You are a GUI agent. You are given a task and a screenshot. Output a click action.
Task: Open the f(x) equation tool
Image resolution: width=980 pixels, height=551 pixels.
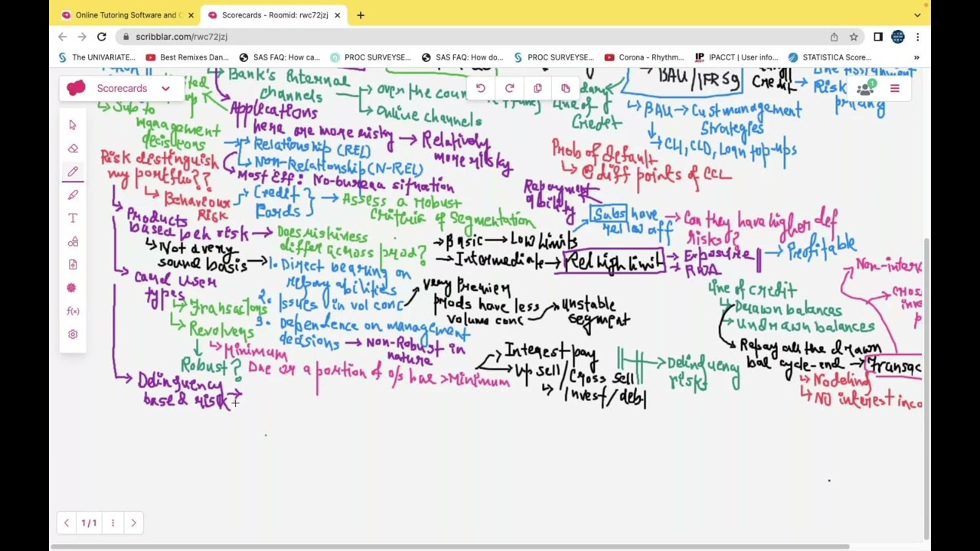(73, 311)
